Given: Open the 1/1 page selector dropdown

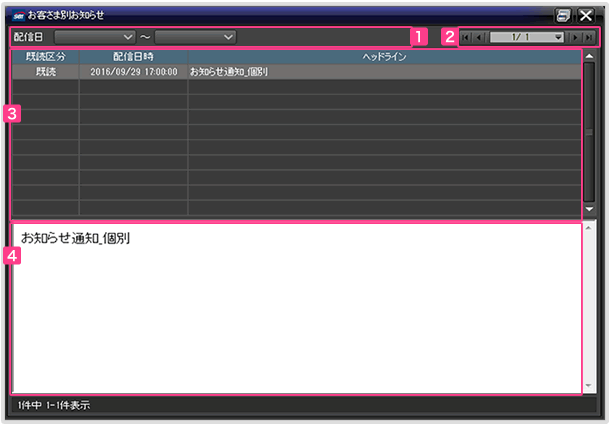Looking at the screenshot, I should pyautogui.click(x=526, y=37).
